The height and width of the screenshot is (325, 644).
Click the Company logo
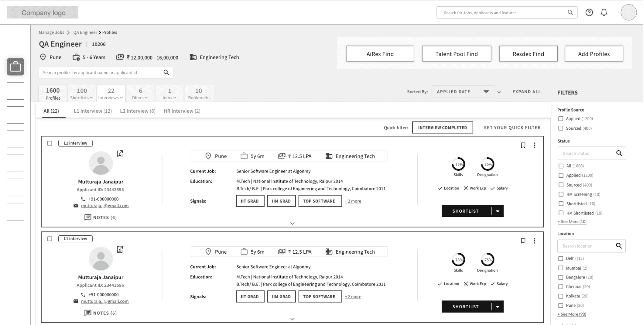pos(43,12)
